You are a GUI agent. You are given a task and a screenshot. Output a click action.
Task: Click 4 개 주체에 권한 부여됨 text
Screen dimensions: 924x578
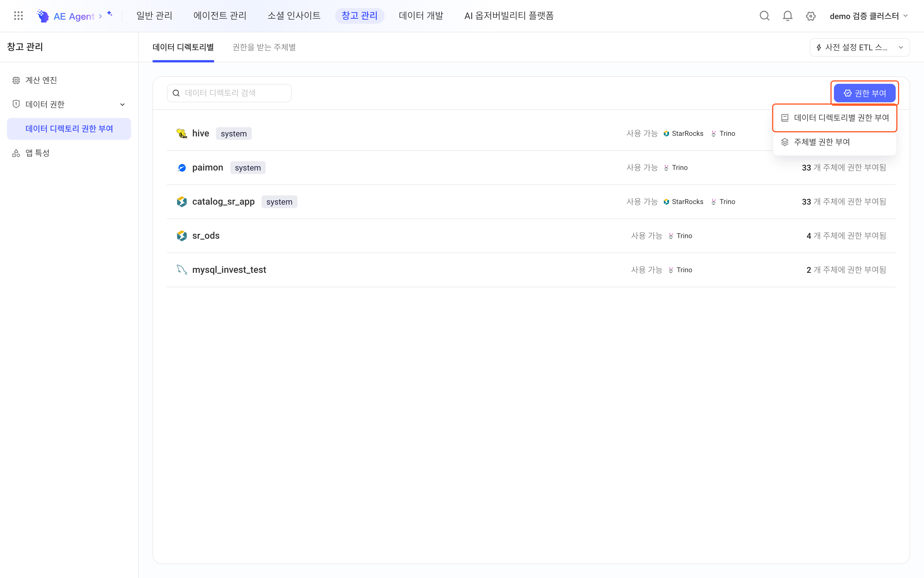point(846,236)
